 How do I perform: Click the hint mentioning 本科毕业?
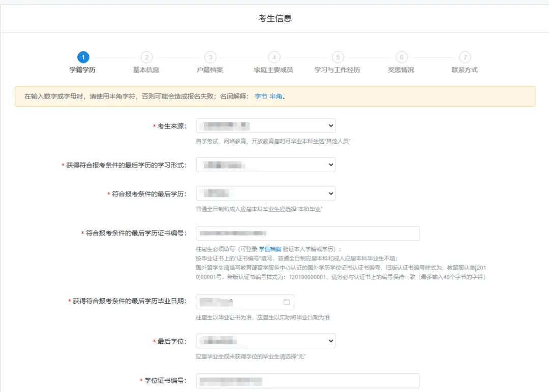[x=259, y=209]
